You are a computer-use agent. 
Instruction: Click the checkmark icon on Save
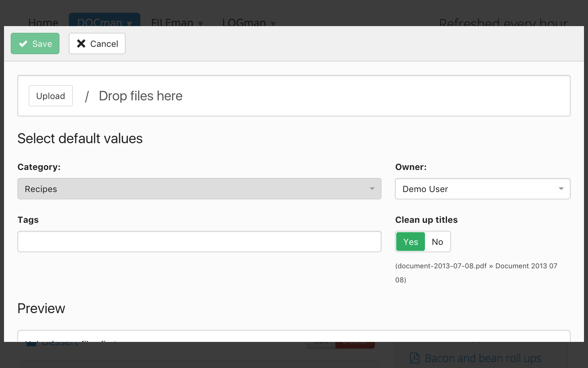[23, 44]
